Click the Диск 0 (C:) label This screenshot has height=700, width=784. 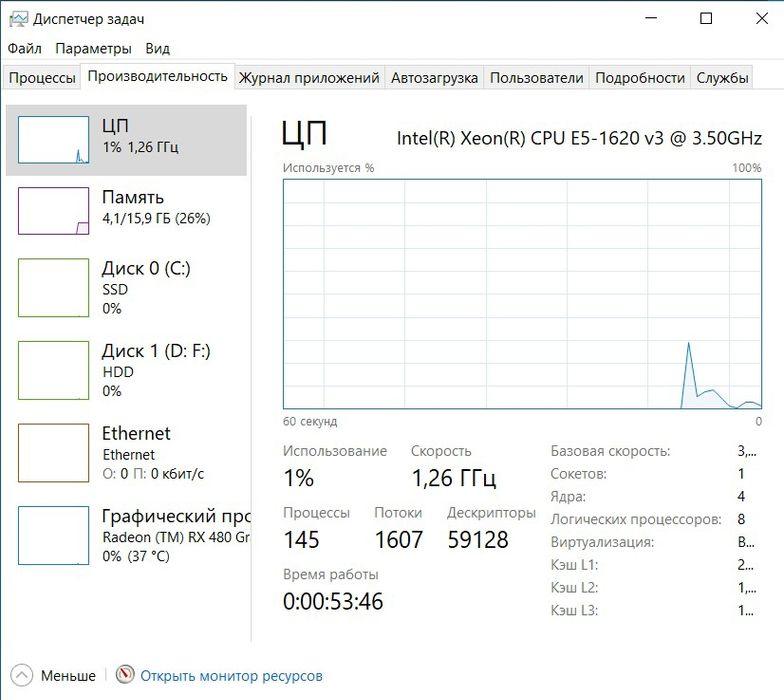[146, 268]
